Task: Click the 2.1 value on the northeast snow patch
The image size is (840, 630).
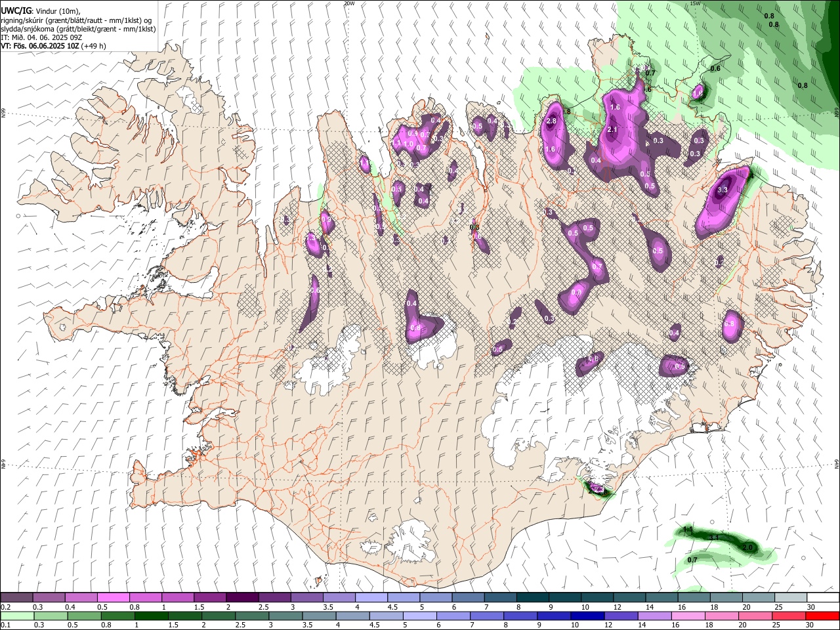Action: click(613, 130)
